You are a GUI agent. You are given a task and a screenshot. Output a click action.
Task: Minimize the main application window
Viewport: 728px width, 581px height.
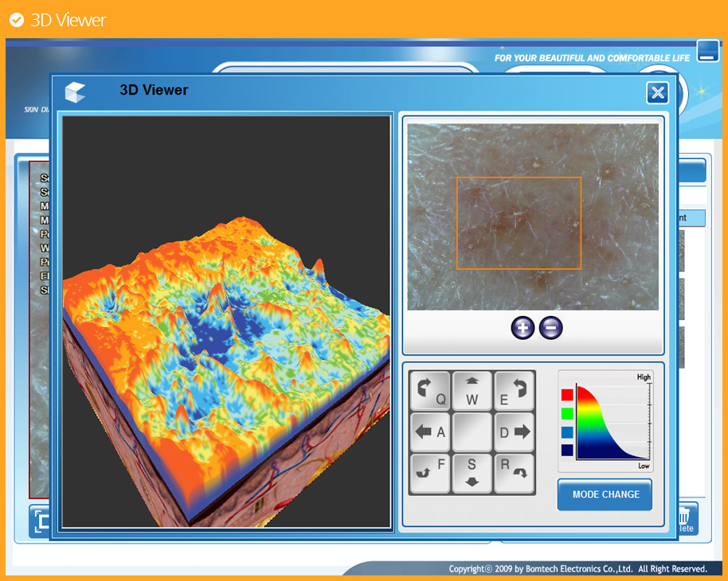tap(707, 51)
